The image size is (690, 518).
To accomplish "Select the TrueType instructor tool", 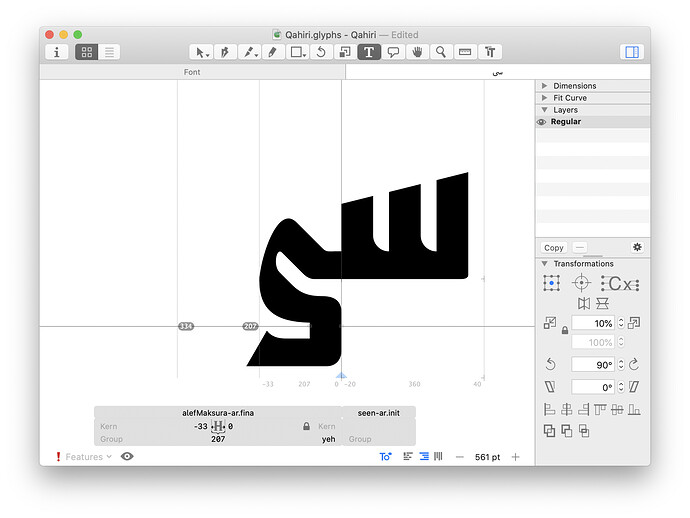I will (490, 52).
